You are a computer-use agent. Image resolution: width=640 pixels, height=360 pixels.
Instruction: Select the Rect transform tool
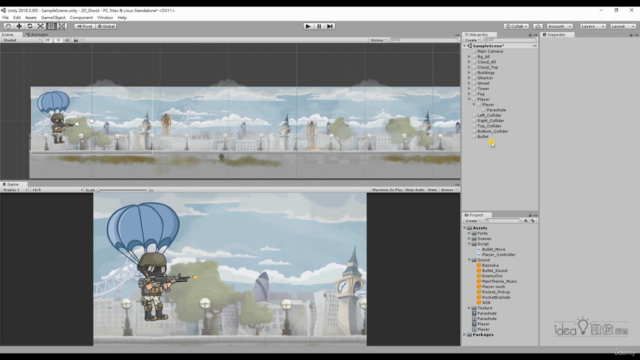(51, 26)
